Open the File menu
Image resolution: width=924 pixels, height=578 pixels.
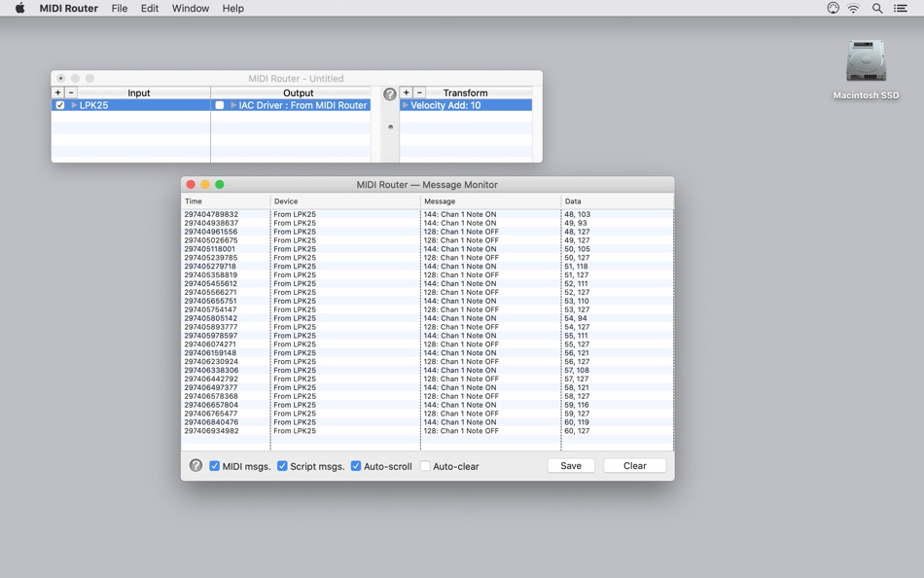[120, 8]
